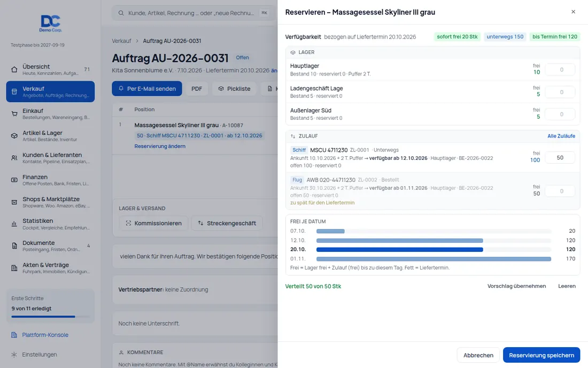Focus the global search field
Viewport: 588px width, 368px height.
tap(194, 13)
